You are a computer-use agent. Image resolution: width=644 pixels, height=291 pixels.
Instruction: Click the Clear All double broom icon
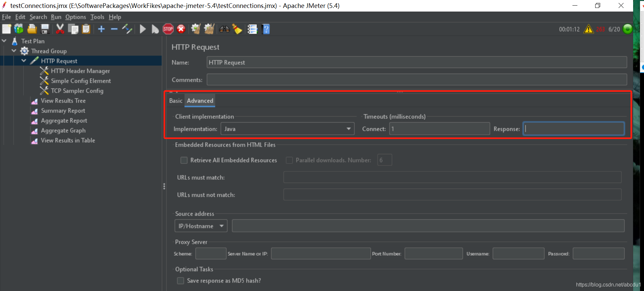[x=209, y=29]
